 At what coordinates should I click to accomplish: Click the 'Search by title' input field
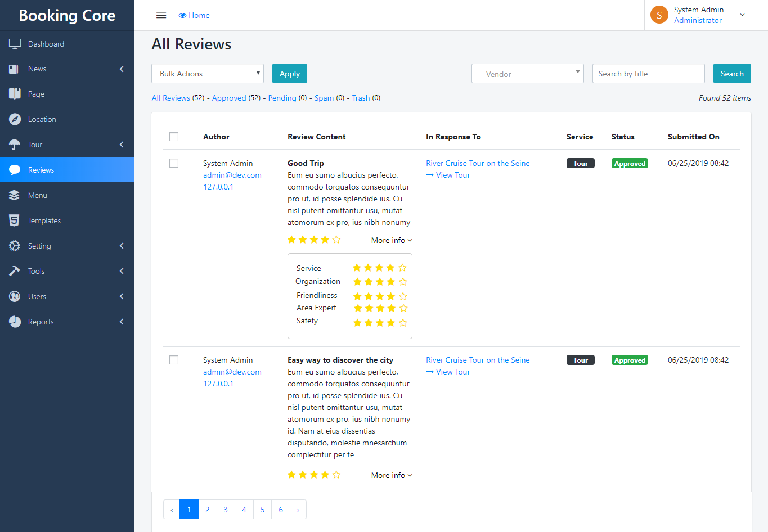coord(648,74)
